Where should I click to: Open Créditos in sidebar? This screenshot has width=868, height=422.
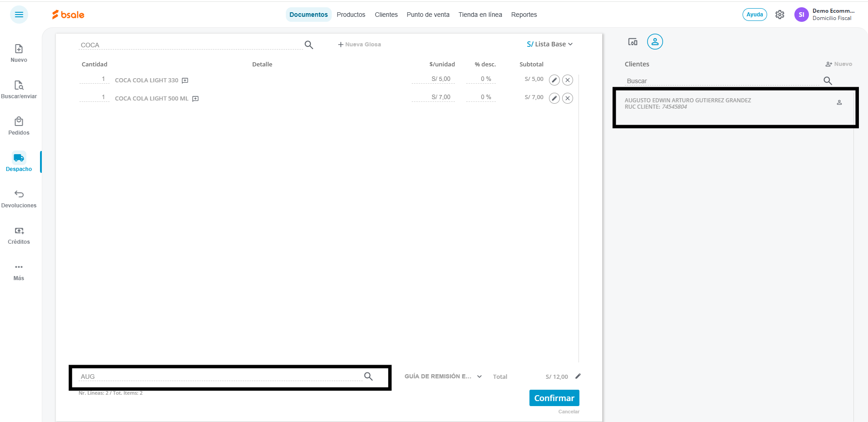click(x=19, y=235)
